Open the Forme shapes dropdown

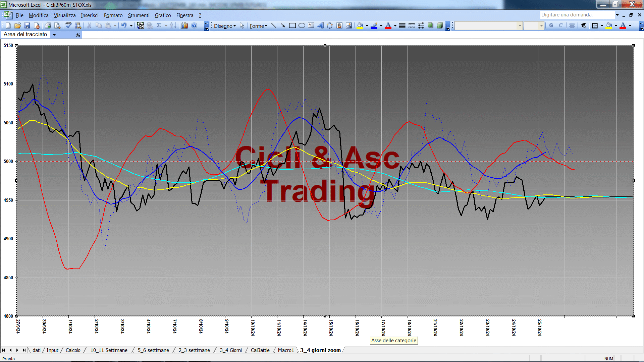click(259, 26)
